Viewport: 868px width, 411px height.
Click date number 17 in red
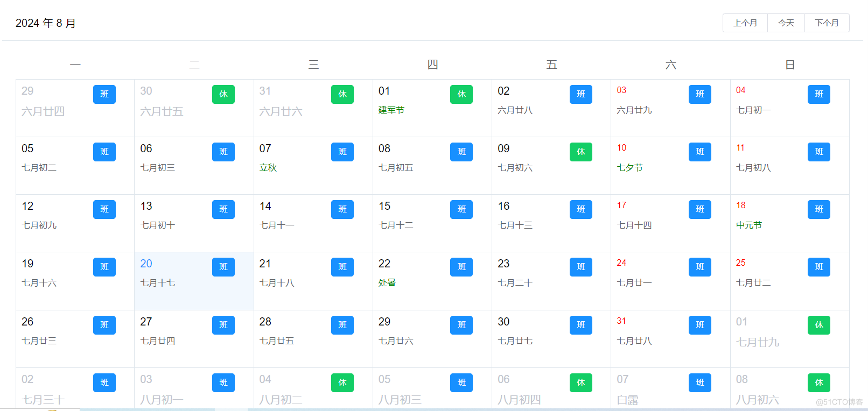622,205
